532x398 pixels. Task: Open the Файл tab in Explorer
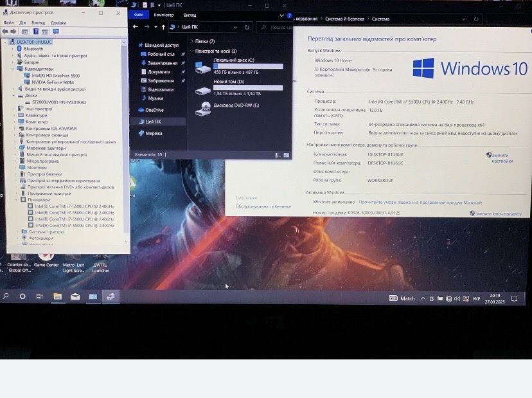(138, 15)
